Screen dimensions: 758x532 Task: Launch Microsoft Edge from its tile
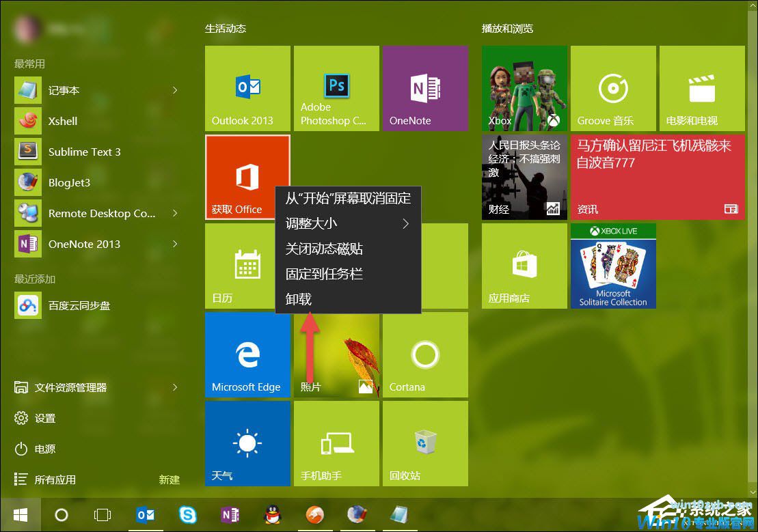coord(247,354)
